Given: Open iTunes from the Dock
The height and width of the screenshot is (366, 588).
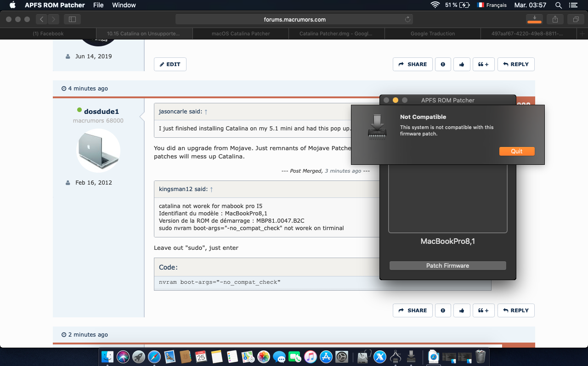Looking at the screenshot, I should pyautogui.click(x=311, y=356).
